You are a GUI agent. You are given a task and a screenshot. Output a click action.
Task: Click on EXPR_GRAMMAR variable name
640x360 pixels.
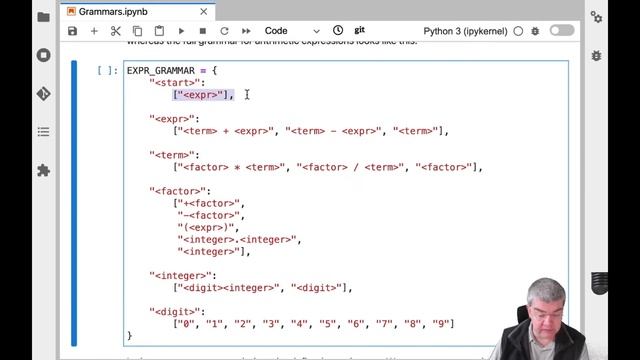click(x=161, y=71)
